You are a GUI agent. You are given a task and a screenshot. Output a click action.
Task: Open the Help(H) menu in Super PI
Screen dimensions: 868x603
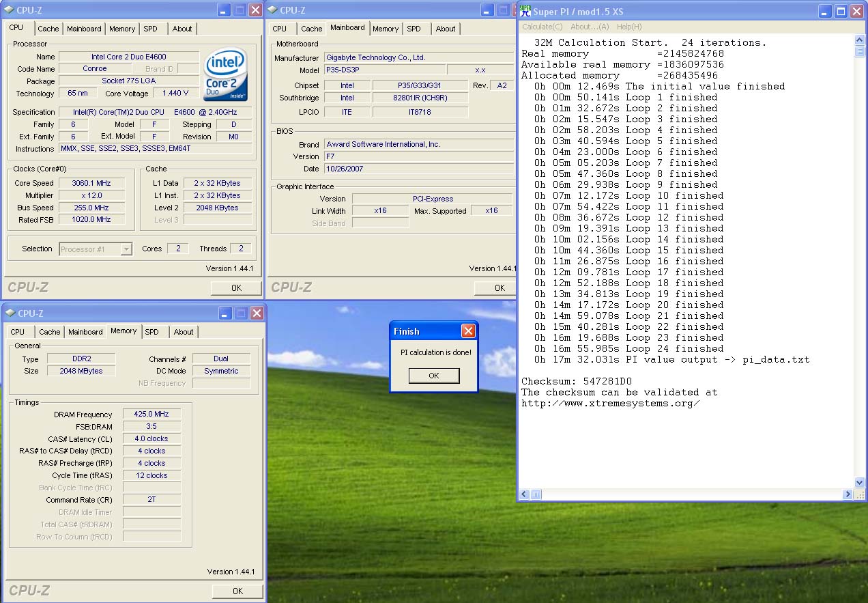(x=629, y=27)
